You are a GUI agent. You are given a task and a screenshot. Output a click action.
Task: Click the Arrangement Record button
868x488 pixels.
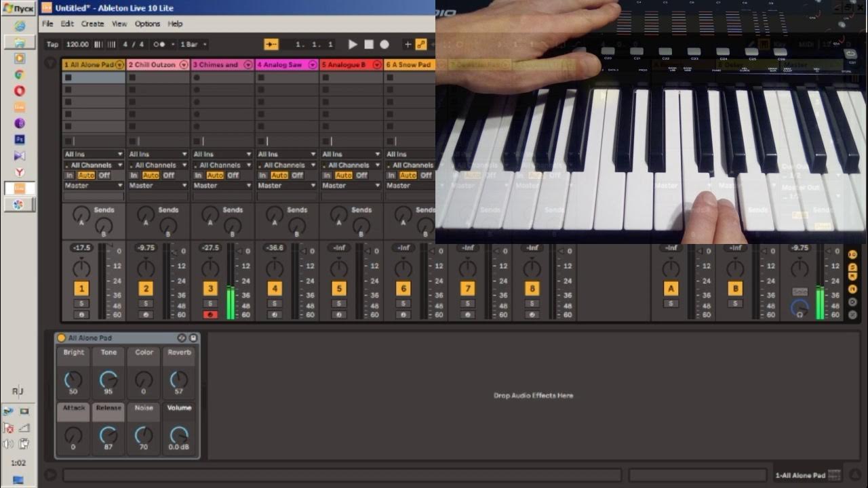point(384,44)
